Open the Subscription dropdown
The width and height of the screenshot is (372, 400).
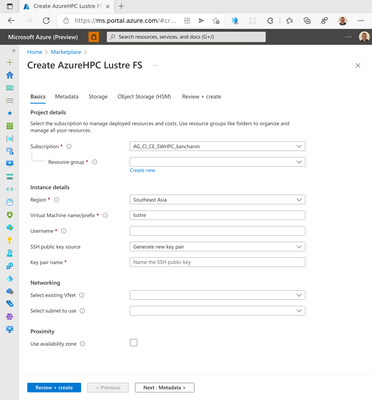click(x=217, y=146)
